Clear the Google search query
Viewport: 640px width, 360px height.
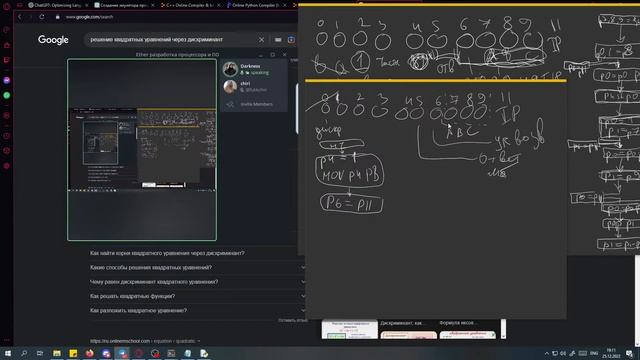[261, 40]
